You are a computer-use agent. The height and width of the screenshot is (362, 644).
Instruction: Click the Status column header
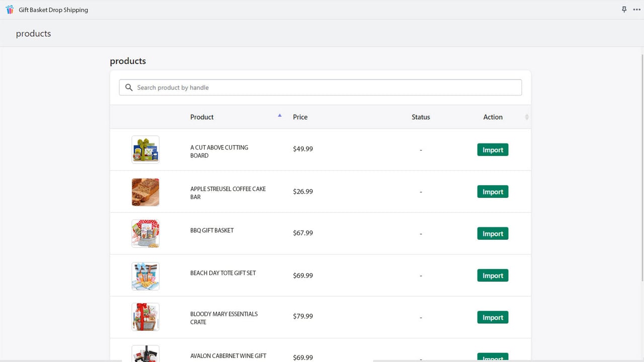click(421, 117)
